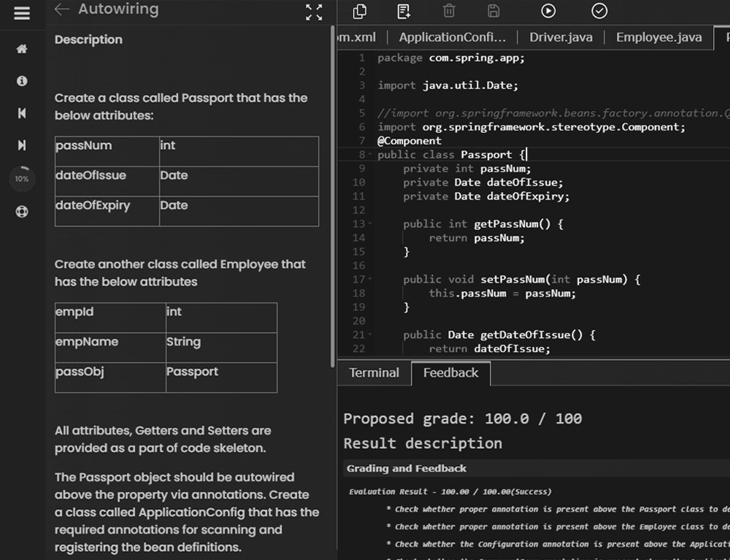
Task: Open the help lifebuoy icon
Action: (x=22, y=212)
